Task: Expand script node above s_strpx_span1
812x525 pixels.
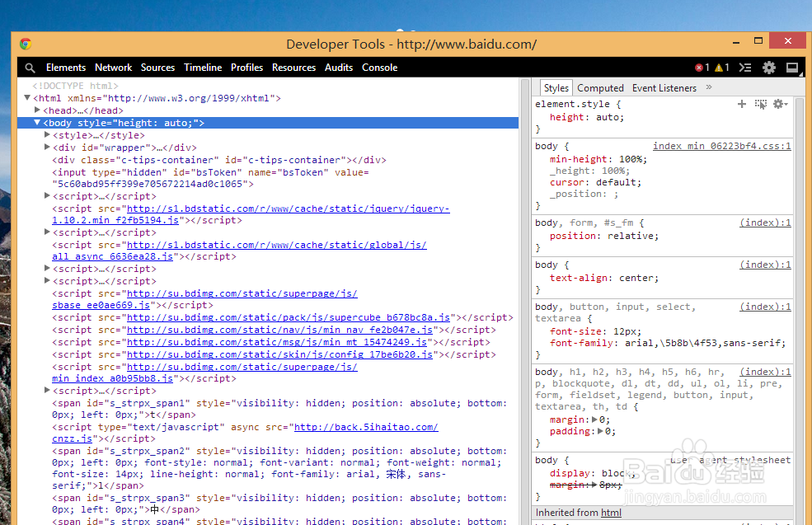Action: coord(47,391)
